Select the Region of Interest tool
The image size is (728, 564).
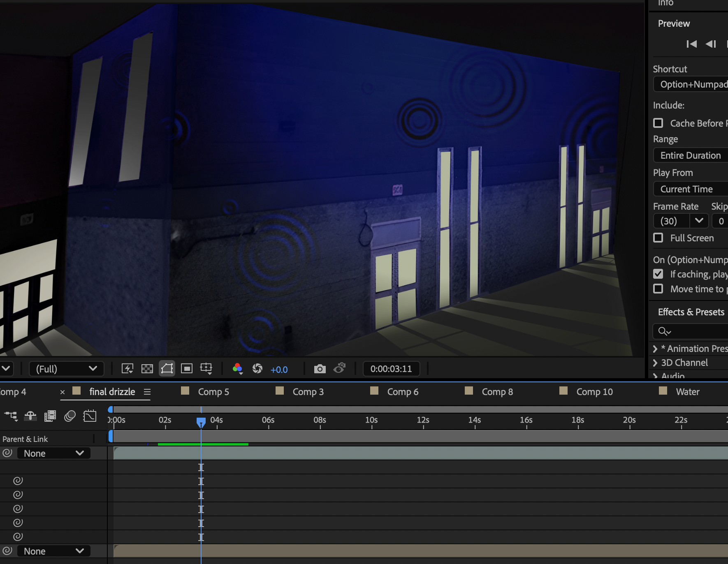[x=186, y=368]
